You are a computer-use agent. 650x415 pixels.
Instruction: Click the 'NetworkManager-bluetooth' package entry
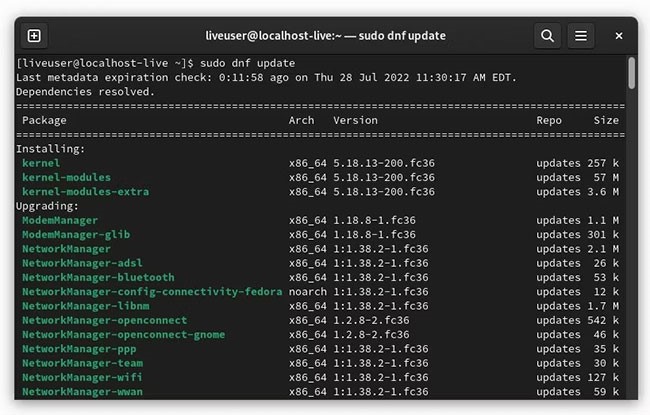pos(98,278)
